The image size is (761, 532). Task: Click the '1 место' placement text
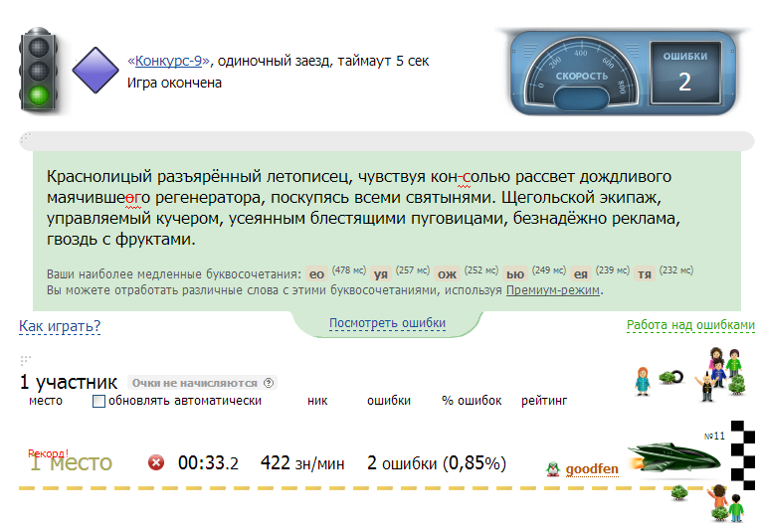click(x=71, y=463)
